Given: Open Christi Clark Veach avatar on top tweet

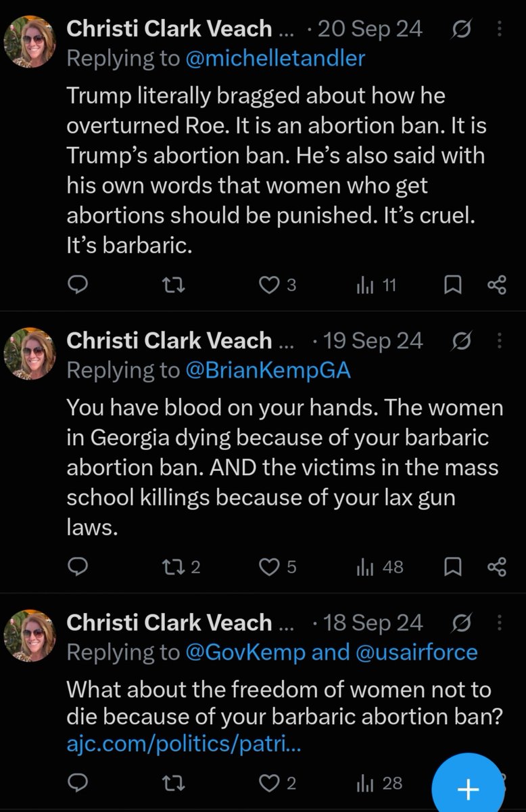Looking at the screenshot, I should (29, 41).
